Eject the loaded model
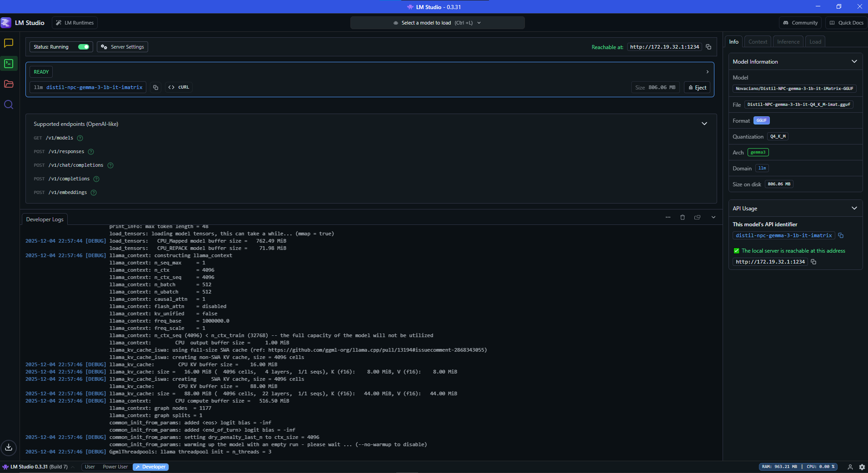Viewport: 868px width, 473px height. (x=697, y=87)
